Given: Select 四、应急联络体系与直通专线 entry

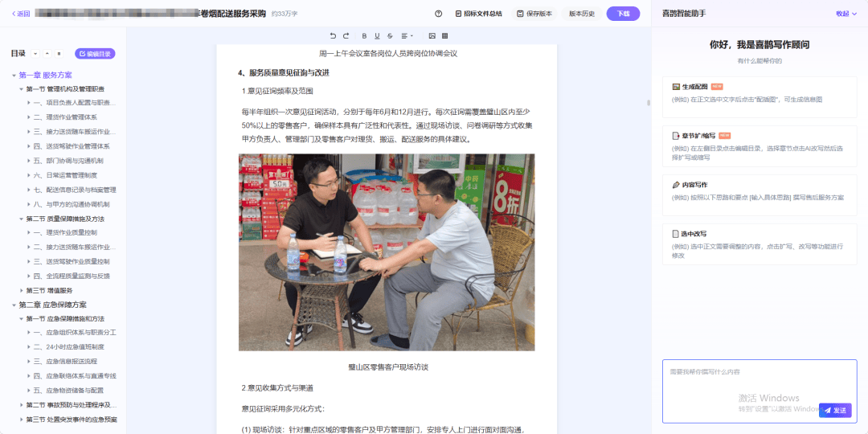Looking at the screenshot, I should (x=75, y=376).
